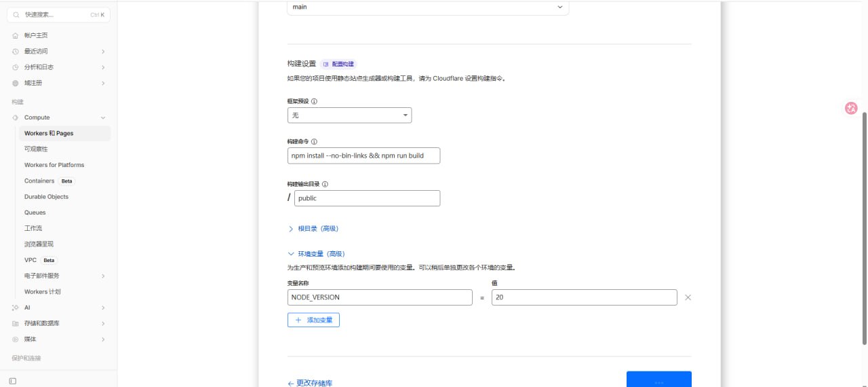Screen dimensions: 868x387
Task: Click the 变量名称 field containing NODE_VERSION
Action: 380,297
